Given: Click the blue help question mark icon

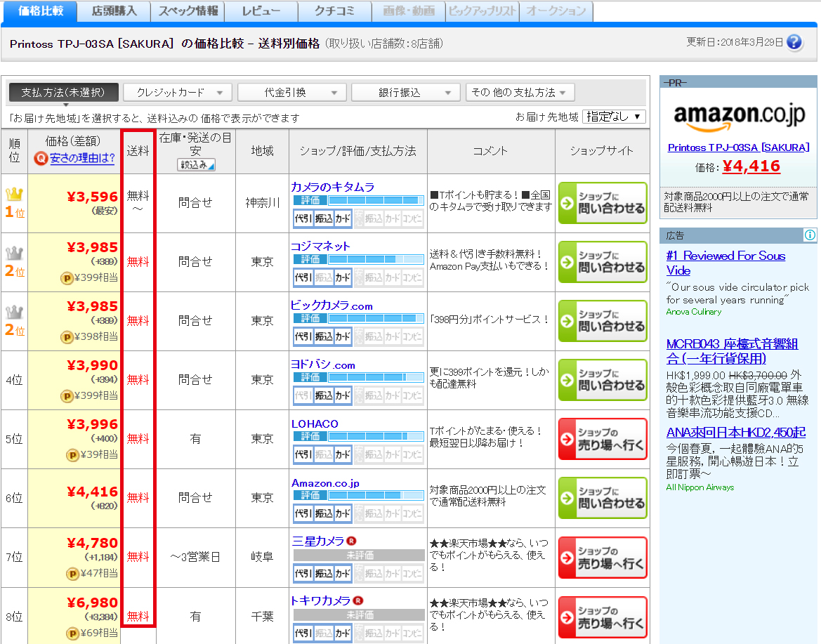Looking at the screenshot, I should [x=794, y=42].
